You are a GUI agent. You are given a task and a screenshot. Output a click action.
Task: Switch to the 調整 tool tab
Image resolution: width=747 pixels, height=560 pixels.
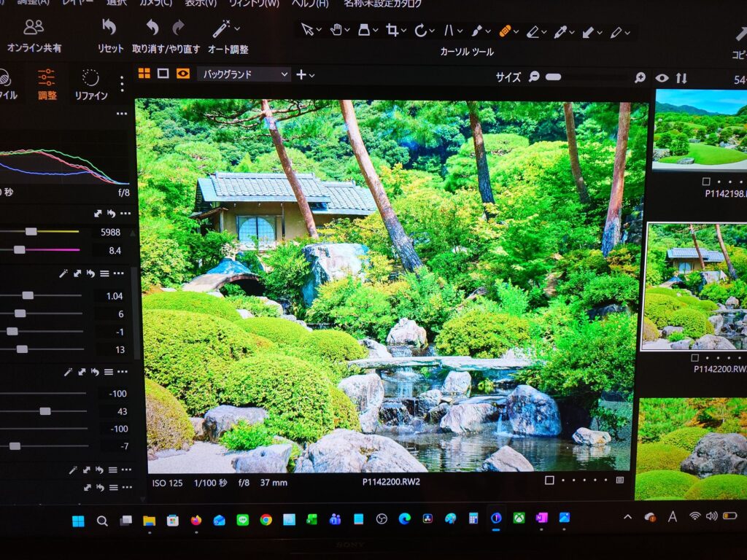47,85
